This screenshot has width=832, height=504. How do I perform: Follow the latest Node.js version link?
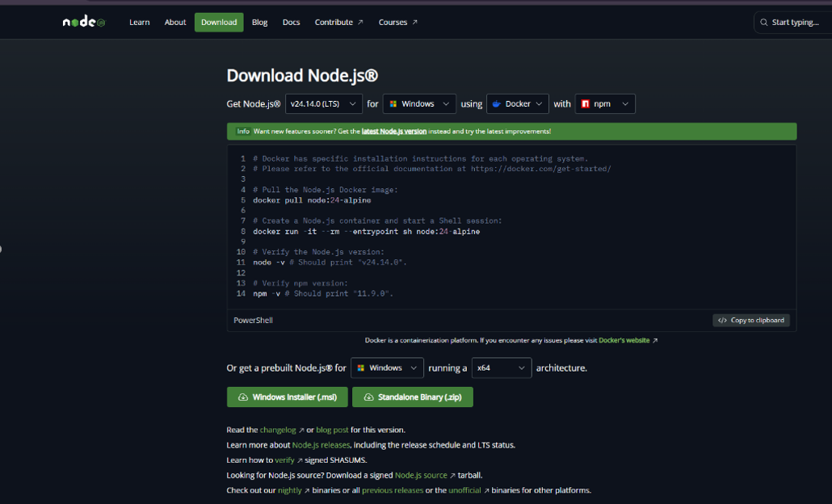coord(393,131)
